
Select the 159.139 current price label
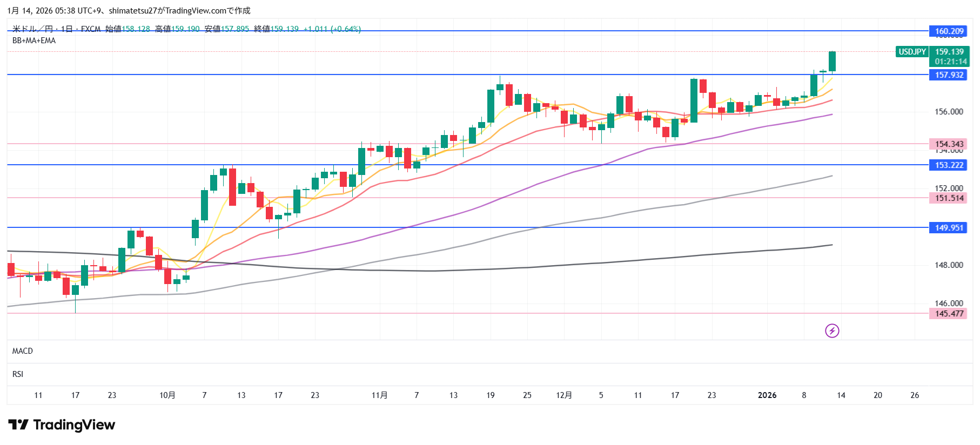949,52
